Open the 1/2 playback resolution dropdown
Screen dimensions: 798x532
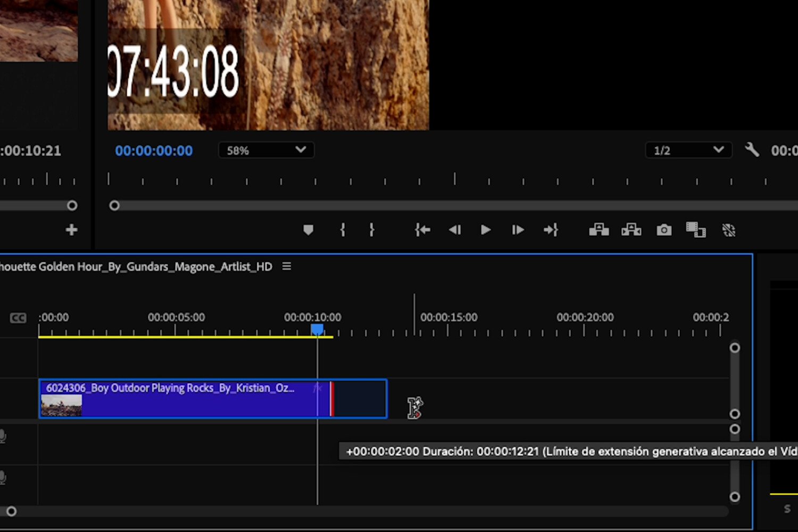(x=688, y=149)
